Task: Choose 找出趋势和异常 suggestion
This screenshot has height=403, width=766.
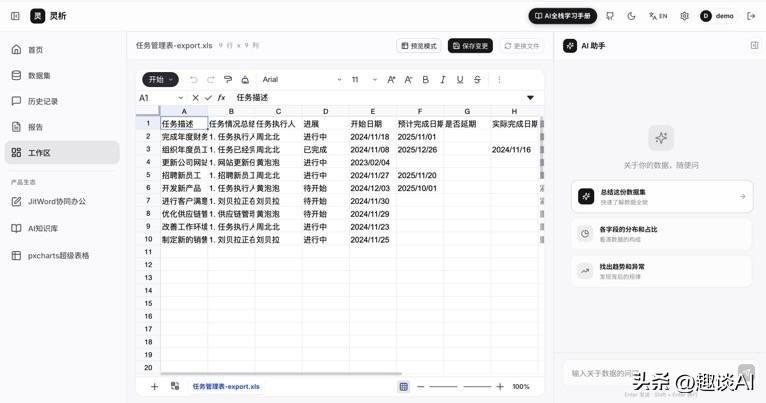Action: (662, 271)
